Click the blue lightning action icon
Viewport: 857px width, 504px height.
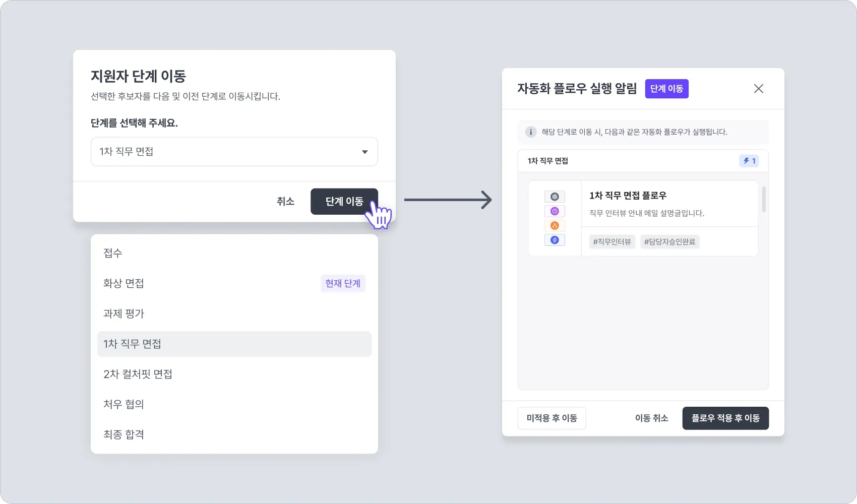(x=555, y=240)
